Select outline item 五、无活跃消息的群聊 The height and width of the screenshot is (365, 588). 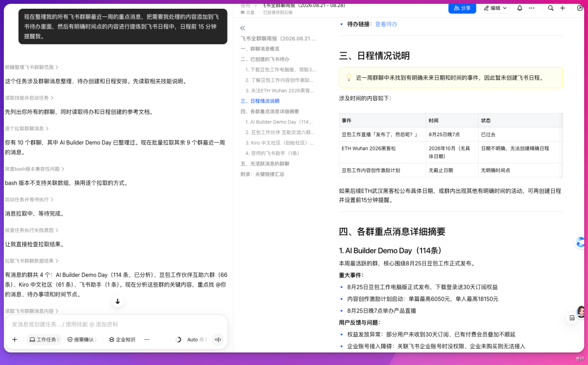[265, 163]
